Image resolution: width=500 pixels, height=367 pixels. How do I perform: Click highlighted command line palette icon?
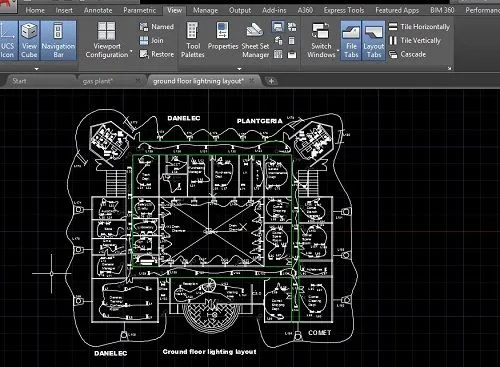[278, 27]
